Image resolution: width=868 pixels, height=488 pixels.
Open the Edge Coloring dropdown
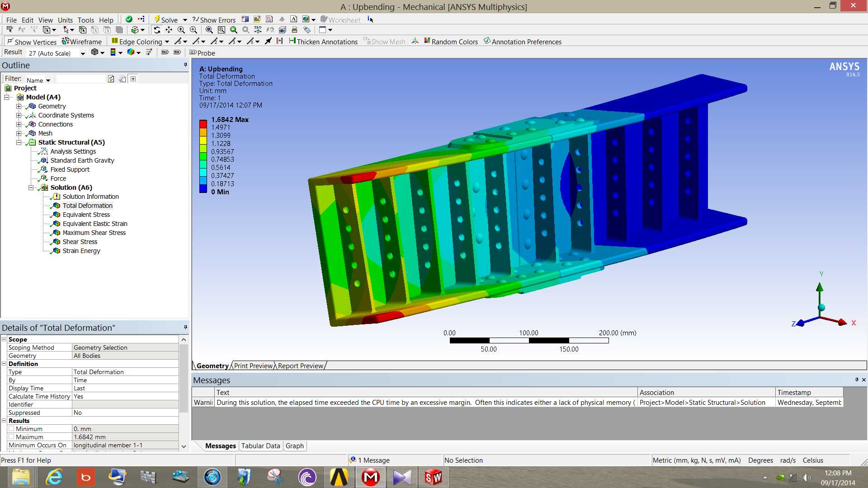167,42
